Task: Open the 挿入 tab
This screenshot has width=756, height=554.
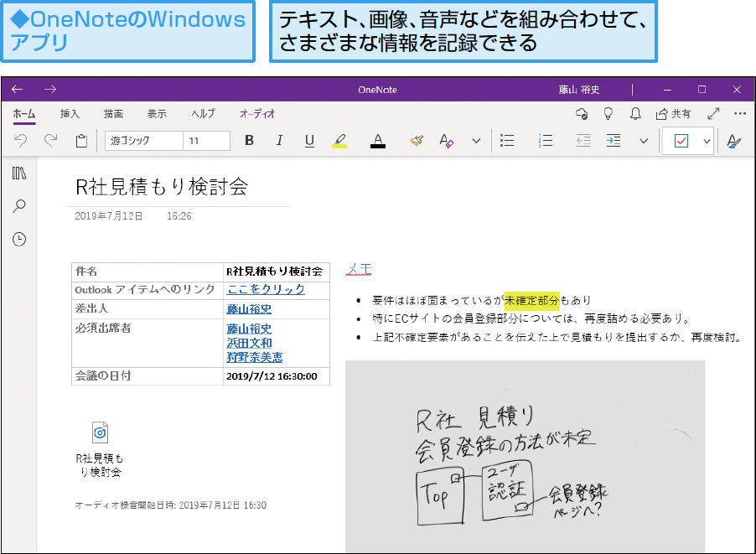Action: tap(70, 114)
